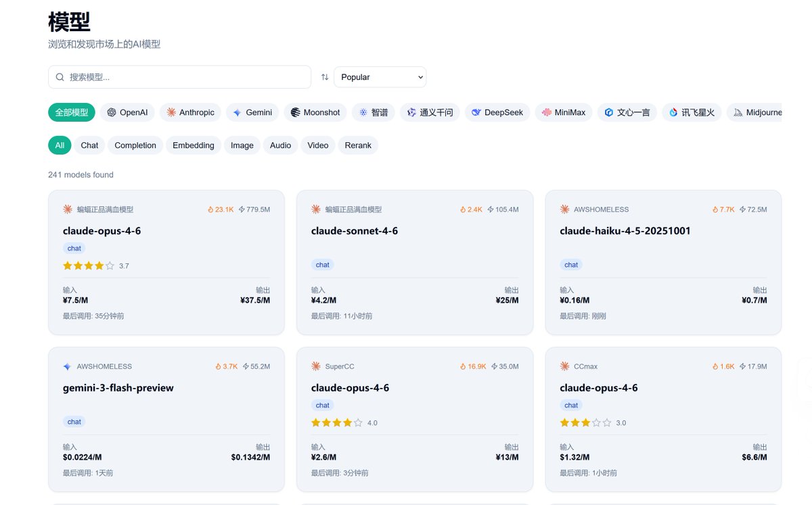Click the 241 models found text
The width and height of the screenshot is (812, 505).
pos(81,175)
